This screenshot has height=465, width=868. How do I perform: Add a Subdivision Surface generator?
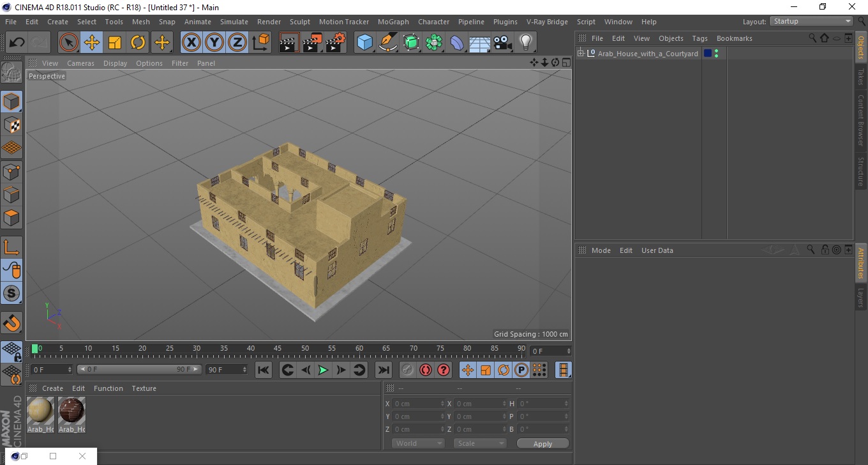pos(411,43)
